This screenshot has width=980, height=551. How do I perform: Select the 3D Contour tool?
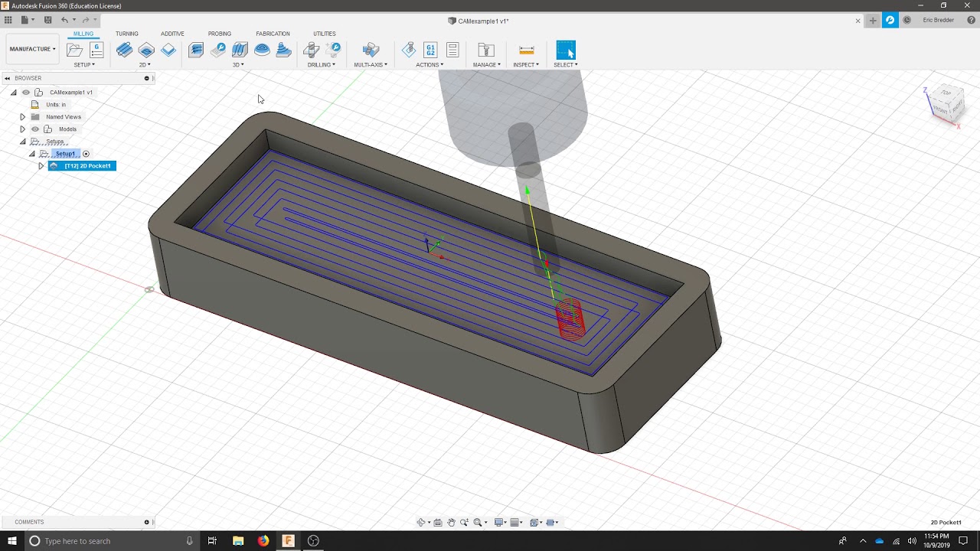262,51
